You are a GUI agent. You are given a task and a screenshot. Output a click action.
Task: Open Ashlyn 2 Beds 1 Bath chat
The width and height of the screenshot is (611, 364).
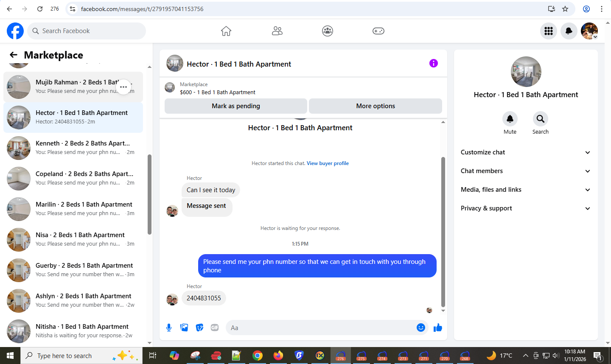(x=73, y=301)
